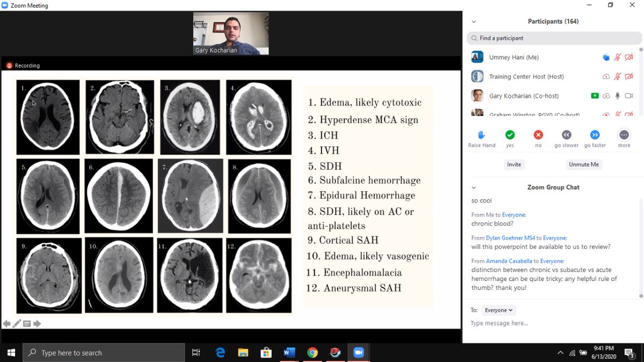Click the 'go slower' feedback icon
The height and width of the screenshot is (362, 644).
point(567,135)
